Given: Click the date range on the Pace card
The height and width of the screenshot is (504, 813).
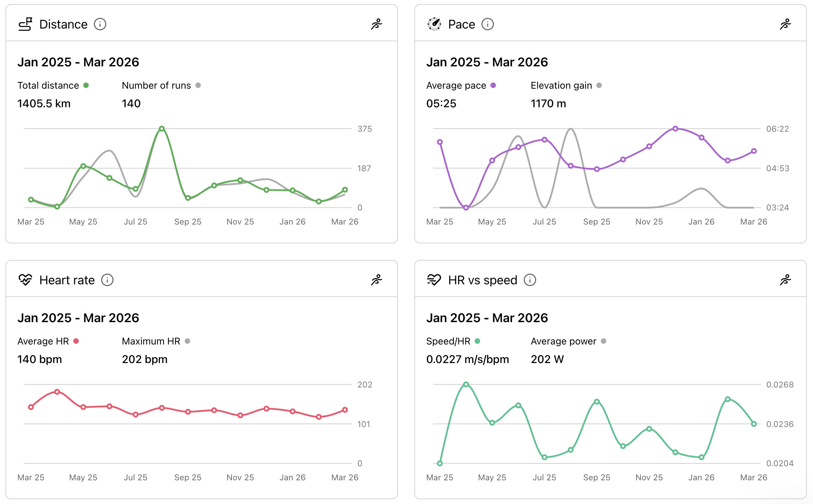Looking at the screenshot, I should coord(488,62).
